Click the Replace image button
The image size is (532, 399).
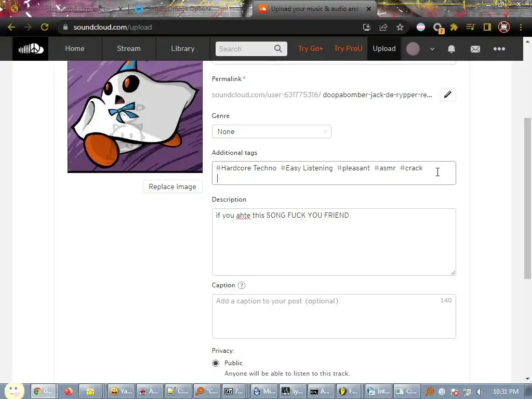point(172,187)
